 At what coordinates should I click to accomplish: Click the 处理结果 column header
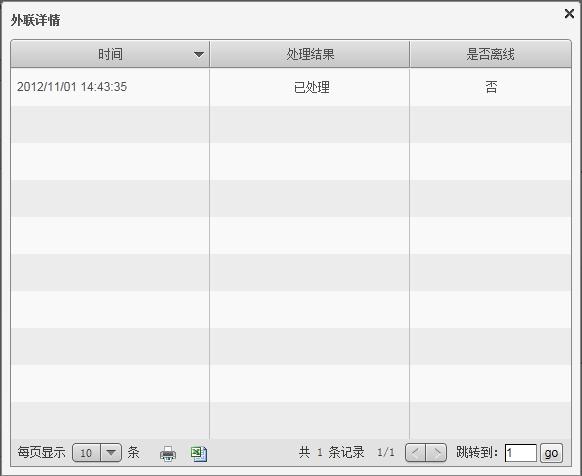tap(310, 54)
